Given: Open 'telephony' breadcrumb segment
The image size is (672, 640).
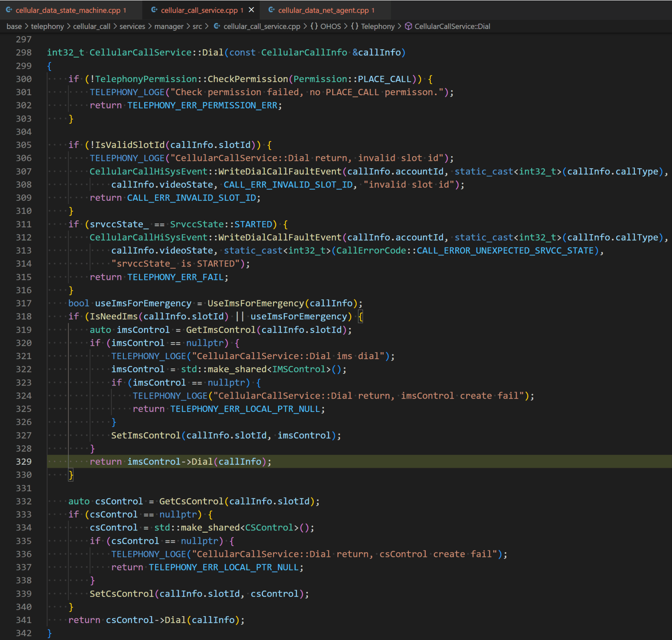Looking at the screenshot, I should pyautogui.click(x=47, y=26).
